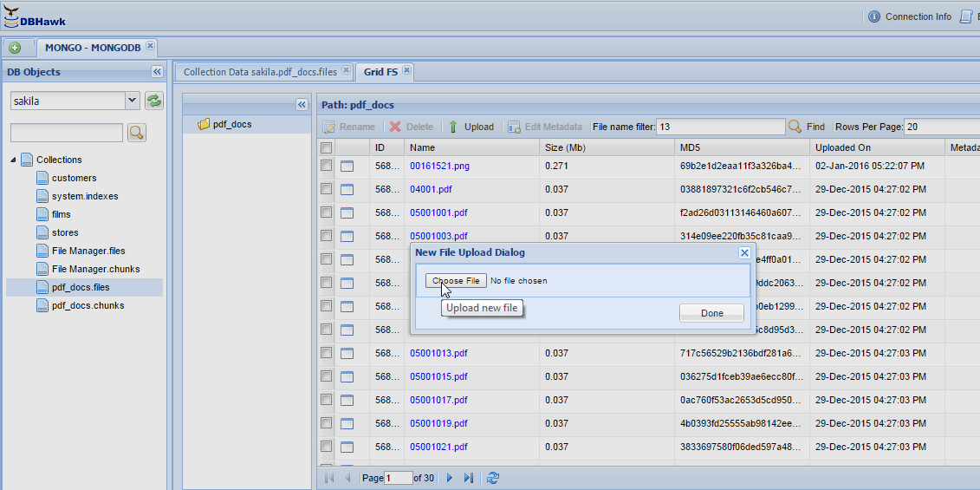Select the system.indexes collection
The image size is (980, 490).
pos(85,197)
